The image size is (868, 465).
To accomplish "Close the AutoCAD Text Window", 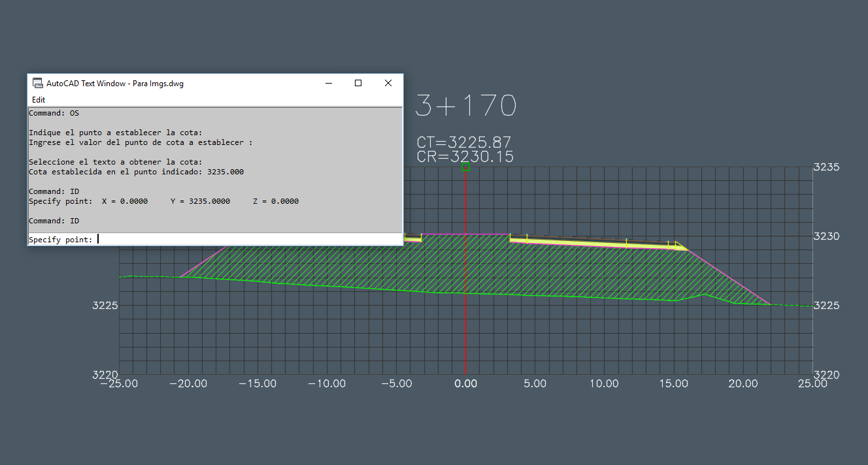I will [x=388, y=83].
